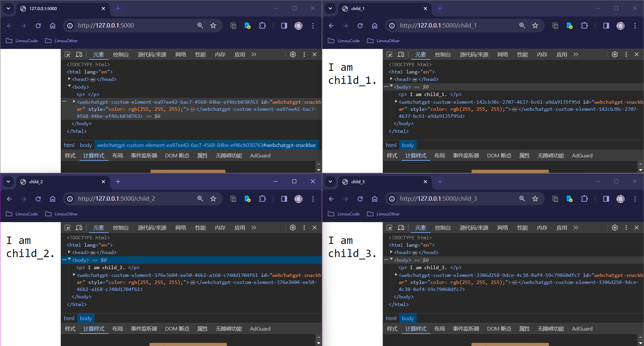Open DevTools settings gear in the 127.0.0.1:5000 window
This screenshot has height=346, width=644.
click(x=293, y=54)
